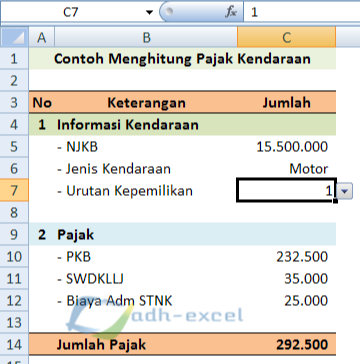Select column A header
Viewport: 360px width, 364px height.
pos(41,37)
